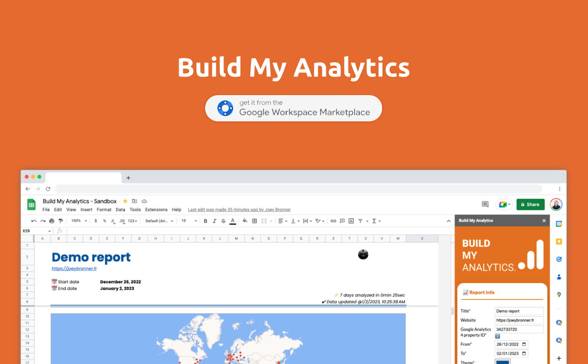This screenshot has width=588, height=364.
Task: Open the File menu
Action: tap(46, 210)
